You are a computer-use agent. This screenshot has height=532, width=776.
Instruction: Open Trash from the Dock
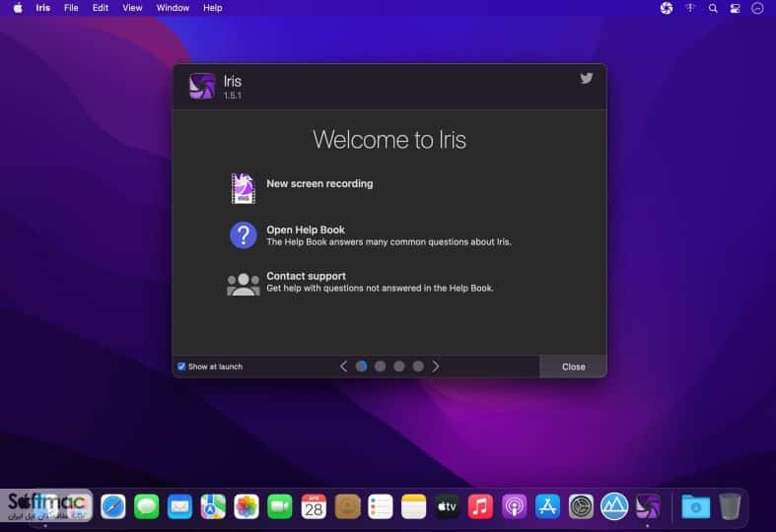(x=730, y=506)
